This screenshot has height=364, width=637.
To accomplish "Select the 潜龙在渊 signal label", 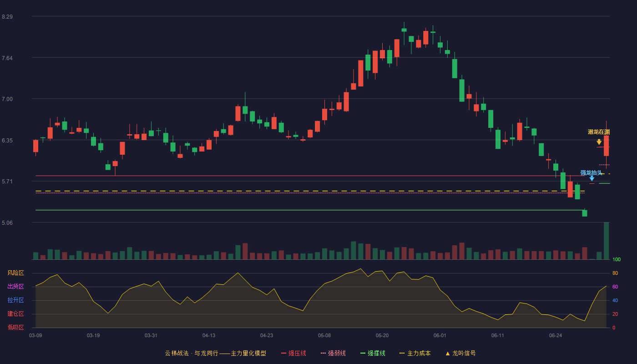I will [599, 132].
